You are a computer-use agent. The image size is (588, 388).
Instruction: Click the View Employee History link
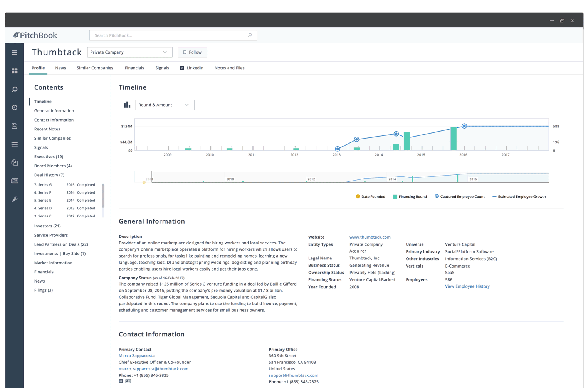[x=467, y=286]
